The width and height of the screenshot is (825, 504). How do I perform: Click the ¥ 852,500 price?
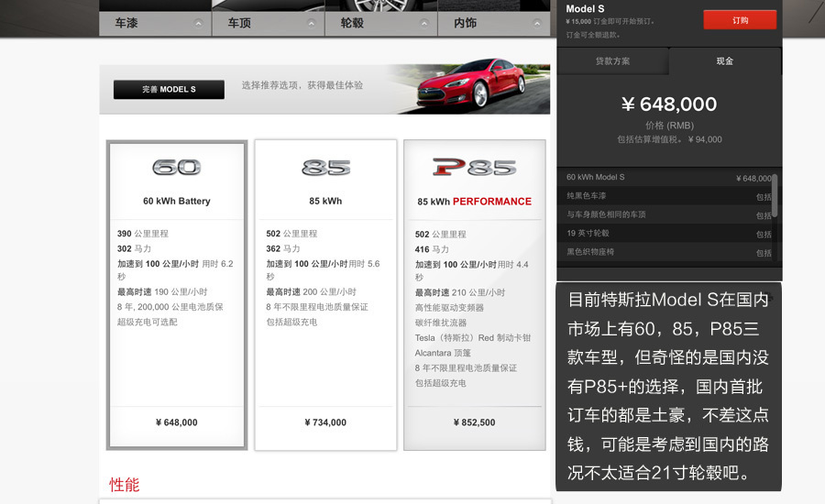pos(475,422)
